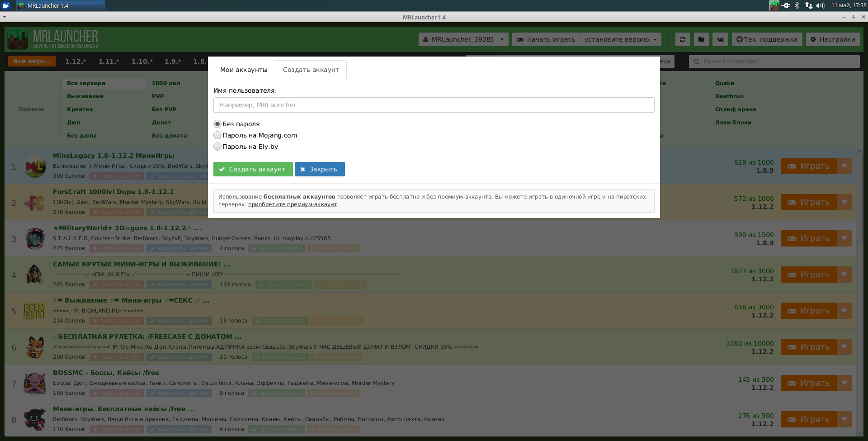Open network connection tray icon
Screen dimensions: 868x441
[x=808, y=5]
